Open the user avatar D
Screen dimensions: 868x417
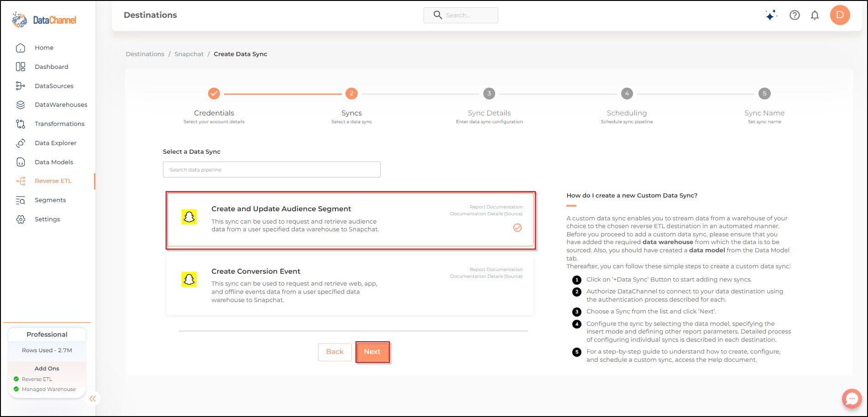coord(840,15)
